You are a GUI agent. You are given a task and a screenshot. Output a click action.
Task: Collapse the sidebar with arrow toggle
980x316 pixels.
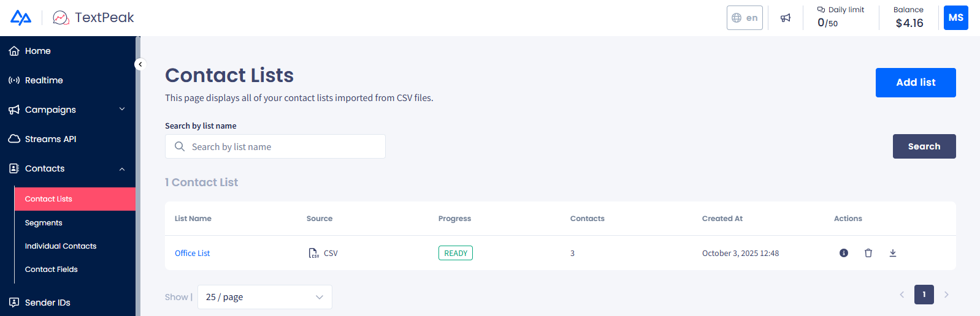pos(140,64)
